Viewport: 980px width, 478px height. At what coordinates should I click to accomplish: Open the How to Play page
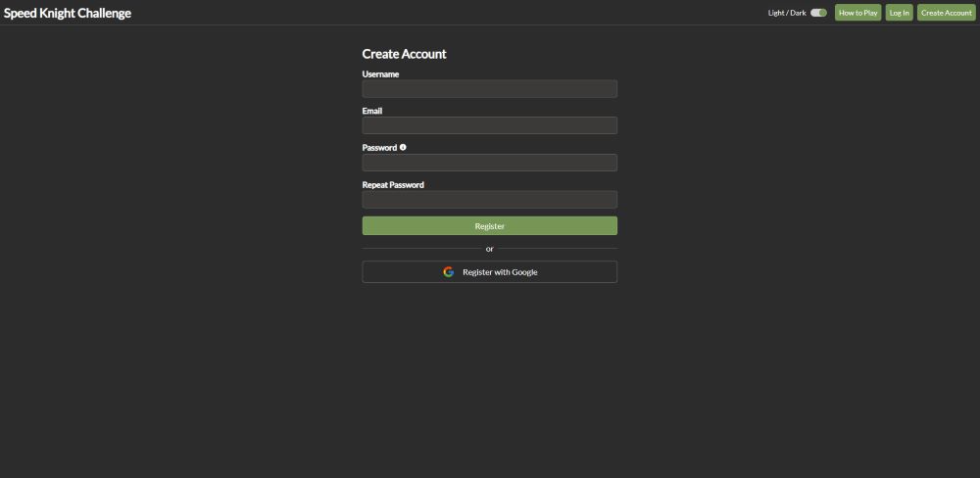858,13
